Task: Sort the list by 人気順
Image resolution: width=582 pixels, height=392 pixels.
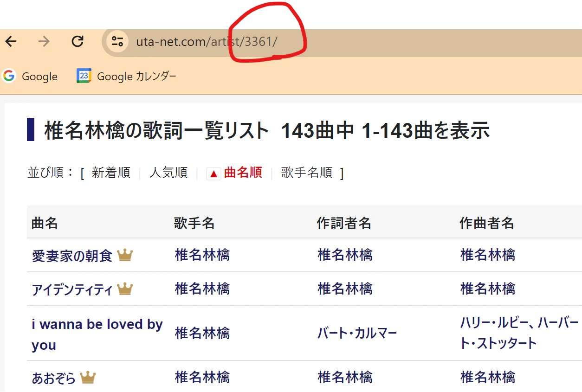Action: pos(168,173)
